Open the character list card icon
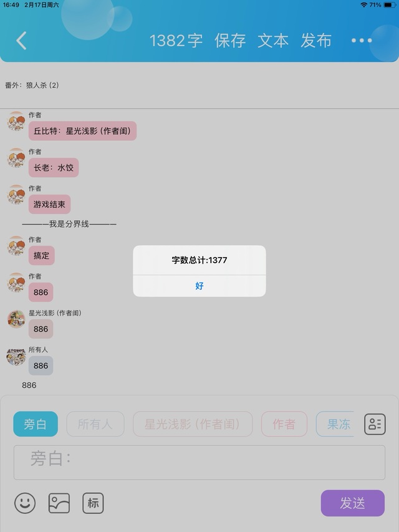The height and width of the screenshot is (532, 399). tap(375, 424)
